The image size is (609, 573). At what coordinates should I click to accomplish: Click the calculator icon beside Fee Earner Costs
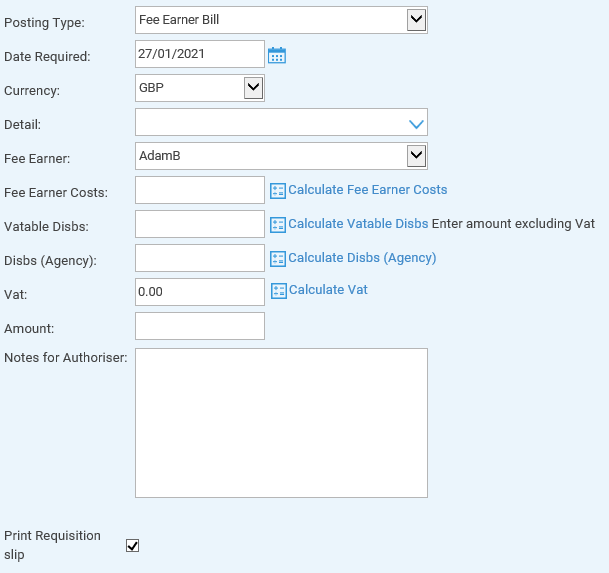click(x=278, y=191)
